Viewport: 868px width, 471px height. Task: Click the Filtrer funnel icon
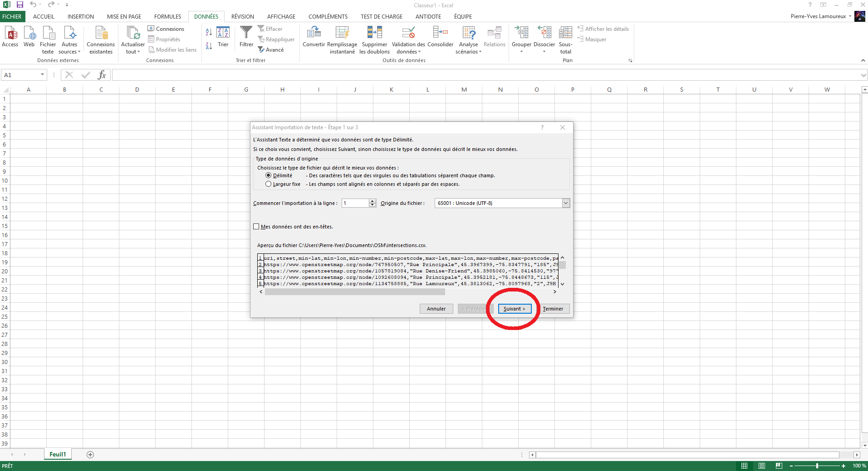[246, 33]
